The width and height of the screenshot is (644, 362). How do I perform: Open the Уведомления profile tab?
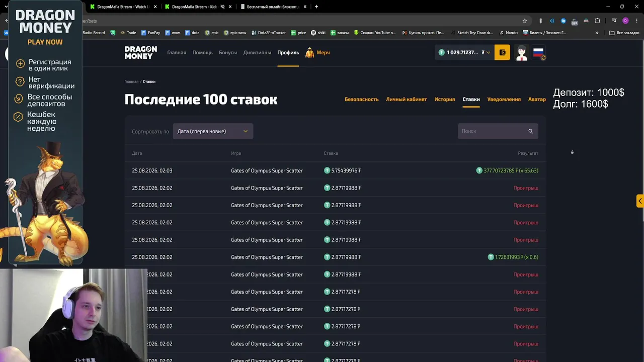coord(504,100)
